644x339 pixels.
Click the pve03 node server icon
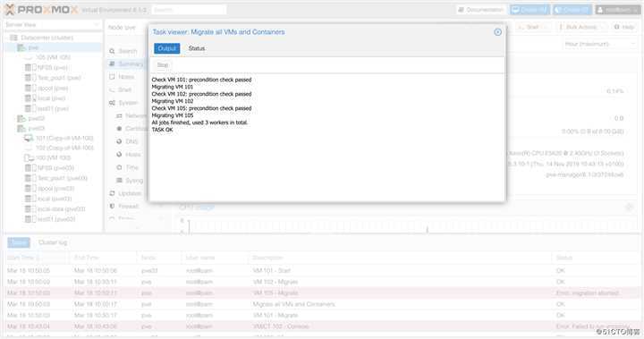[21, 129]
